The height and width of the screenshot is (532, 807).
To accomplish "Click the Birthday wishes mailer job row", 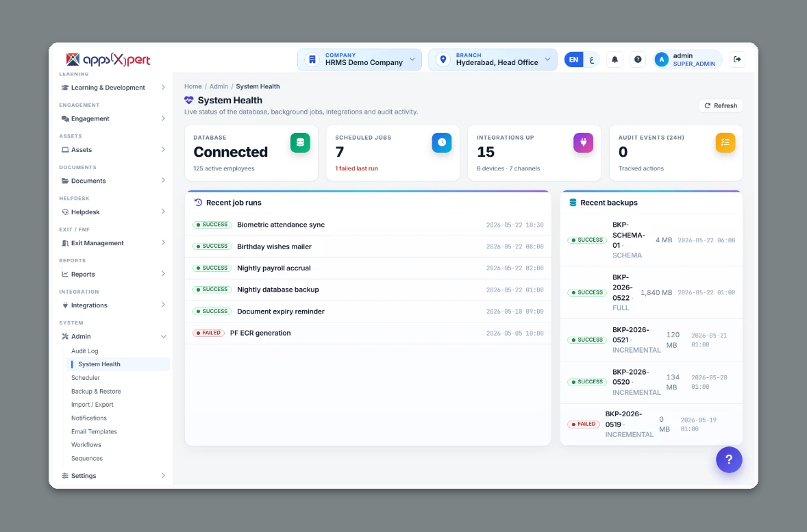I will 368,246.
